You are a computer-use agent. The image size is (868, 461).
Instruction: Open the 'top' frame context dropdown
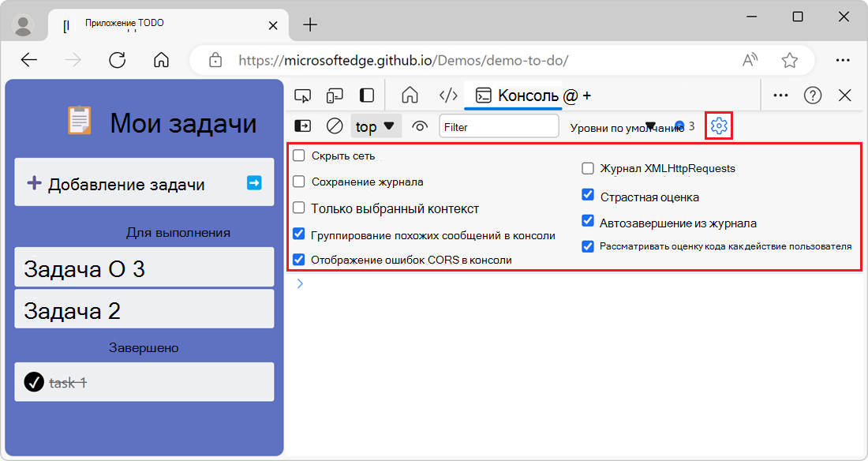click(x=376, y=126)
